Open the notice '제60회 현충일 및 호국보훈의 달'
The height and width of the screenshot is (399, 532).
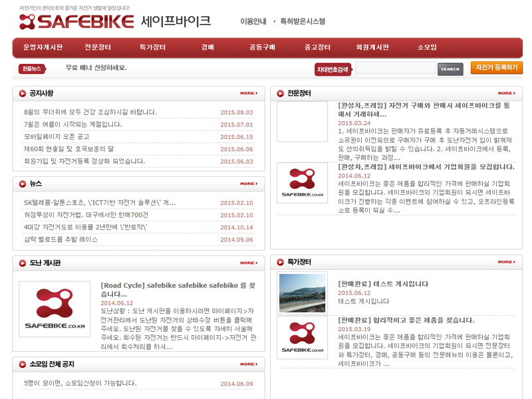pos(69,149)
